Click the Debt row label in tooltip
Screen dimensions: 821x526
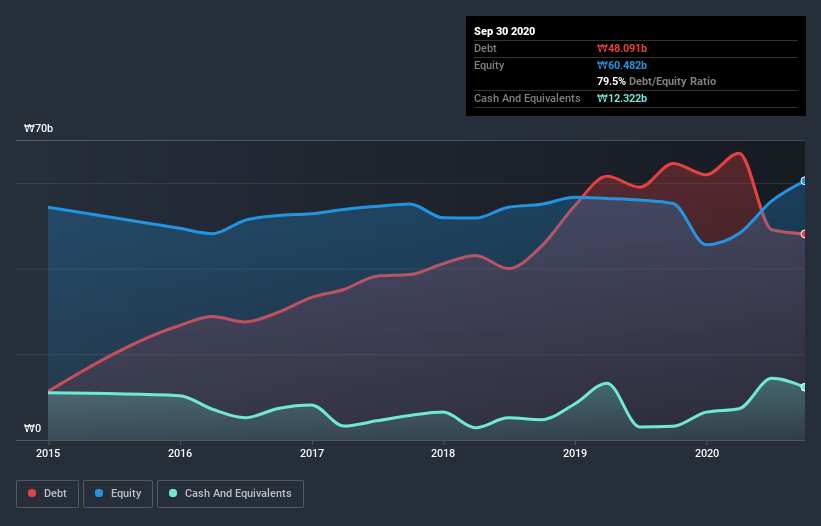pos(485,48)
